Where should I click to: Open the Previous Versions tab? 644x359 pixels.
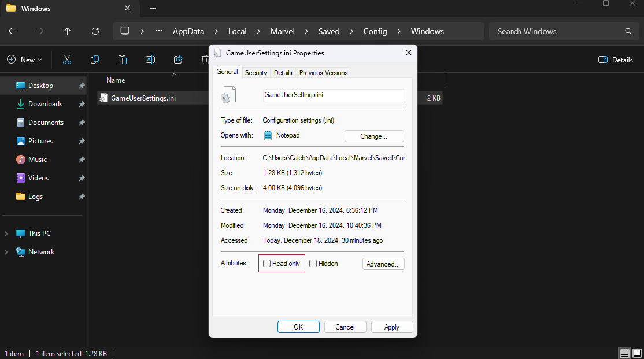(323, 73)
